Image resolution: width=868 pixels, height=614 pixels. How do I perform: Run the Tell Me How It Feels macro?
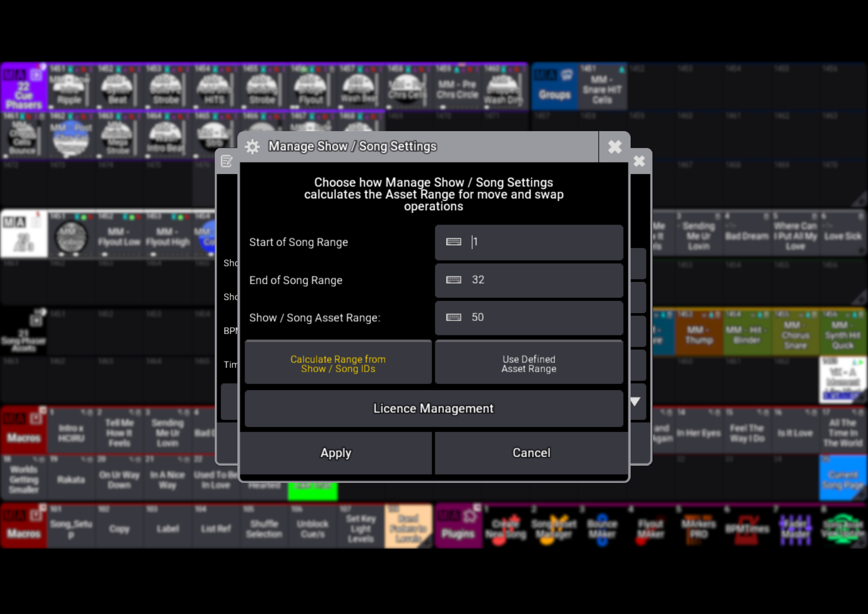coord(119,431)
